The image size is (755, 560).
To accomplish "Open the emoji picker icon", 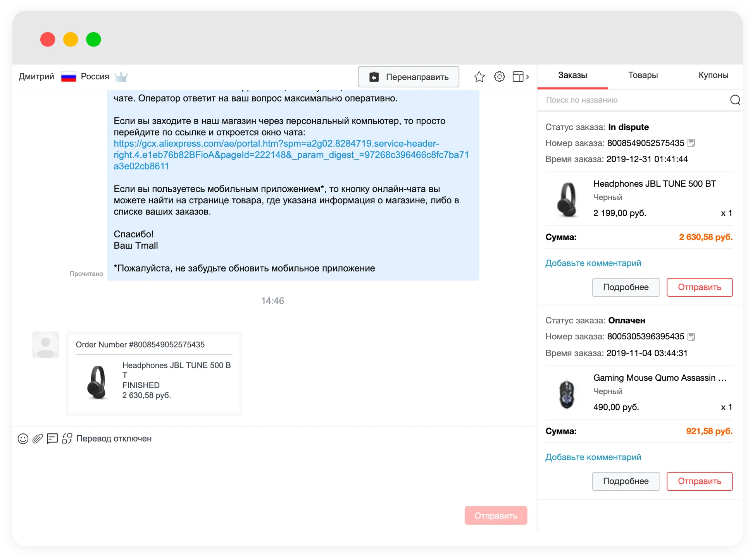I will click(x=23, y=438).
